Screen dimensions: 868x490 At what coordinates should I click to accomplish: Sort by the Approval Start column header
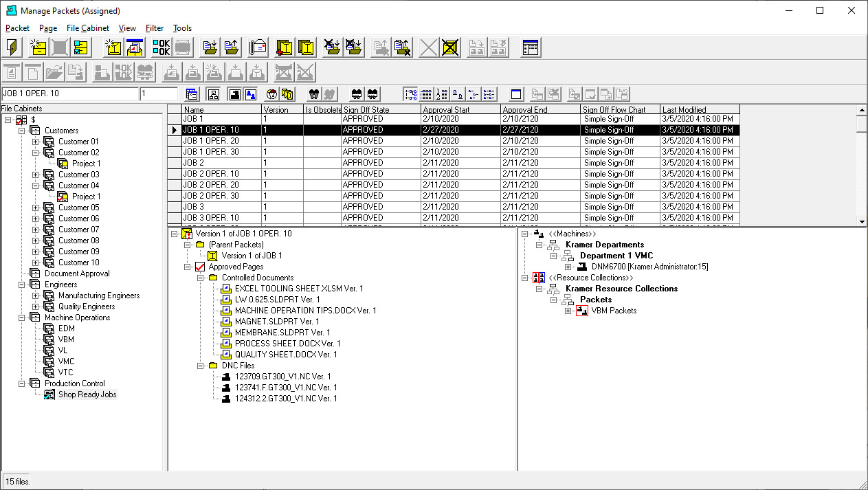coord(460,109)
